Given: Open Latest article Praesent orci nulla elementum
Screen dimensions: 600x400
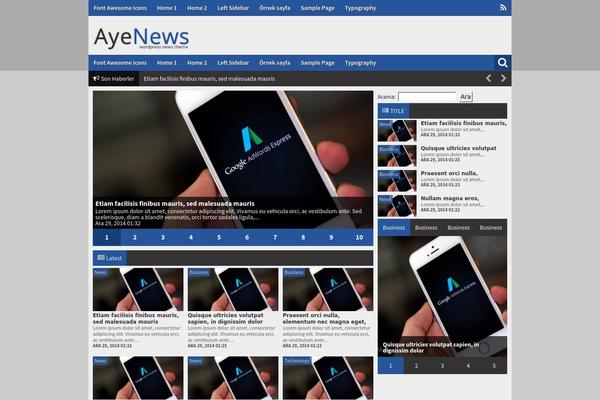Looking at the screenshot, I should [x=324, y=318].
